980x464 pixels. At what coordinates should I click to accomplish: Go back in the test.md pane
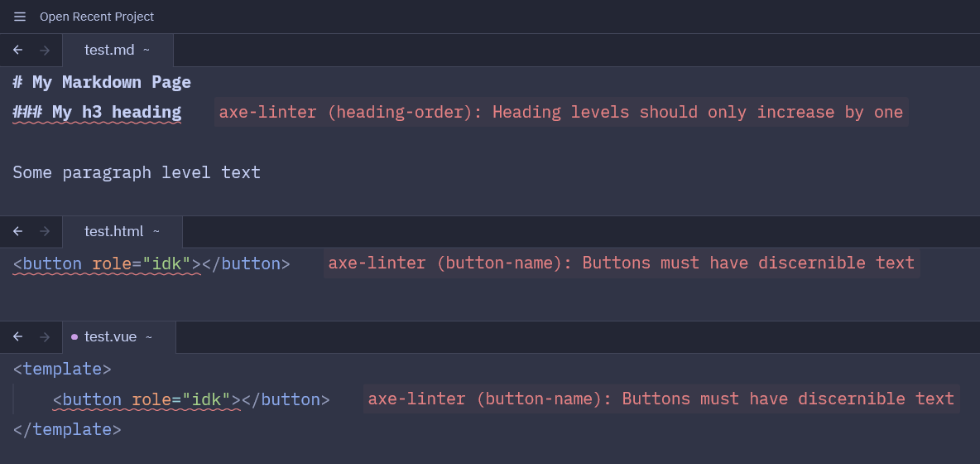[17, 51]
